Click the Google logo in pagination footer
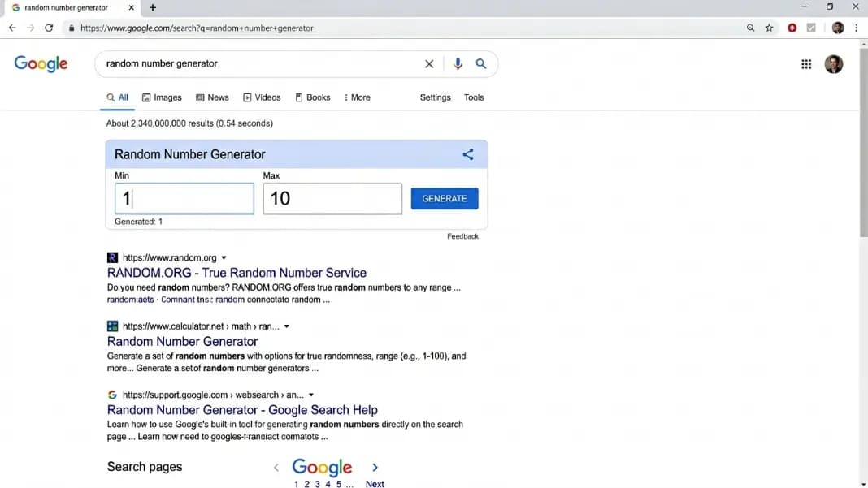This screenshot has height=488, width=868. pyautogui.click(x=322, y=468)
